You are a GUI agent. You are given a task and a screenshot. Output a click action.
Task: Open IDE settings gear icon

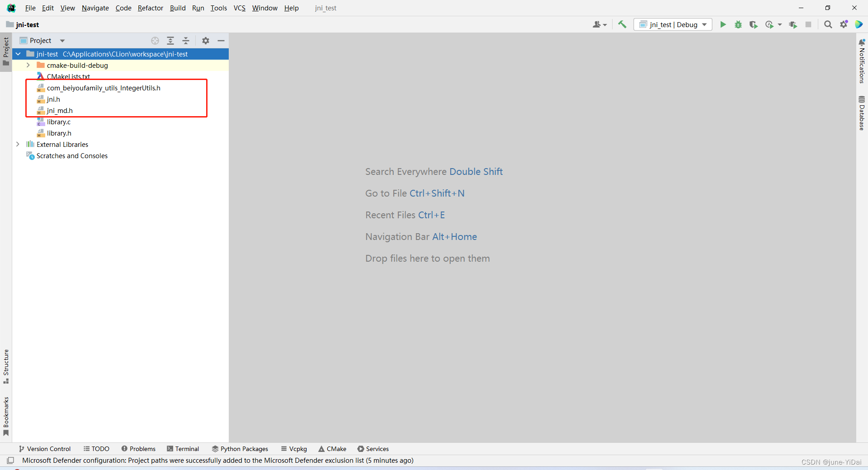[x=844, y=24]
